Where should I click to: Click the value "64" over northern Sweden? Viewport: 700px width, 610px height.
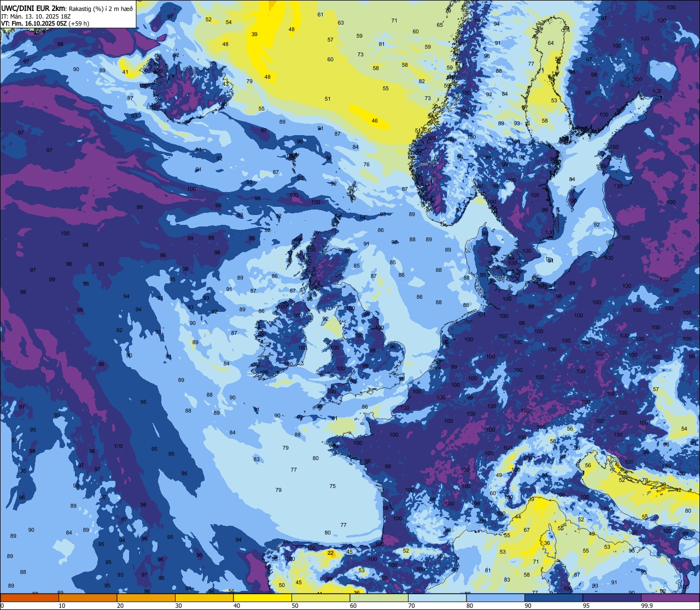click(551, 43)
